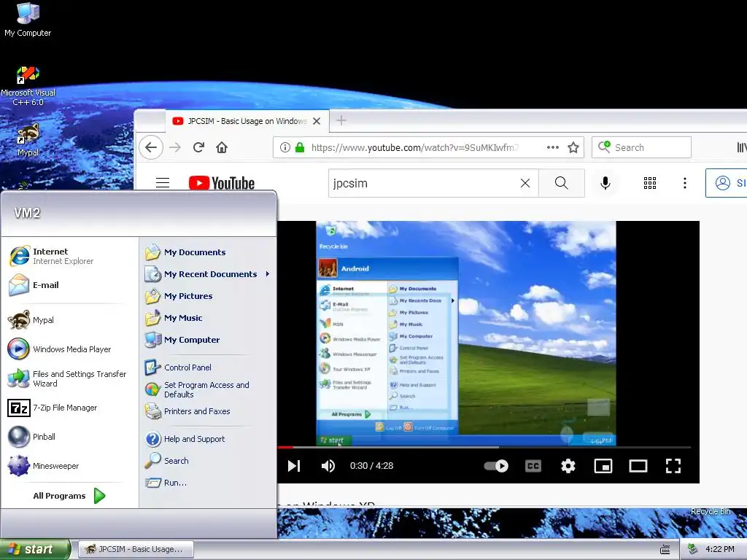Show site information icon in address bar
Viewport: 747px width, 560px height.
(x=285, y=147)
